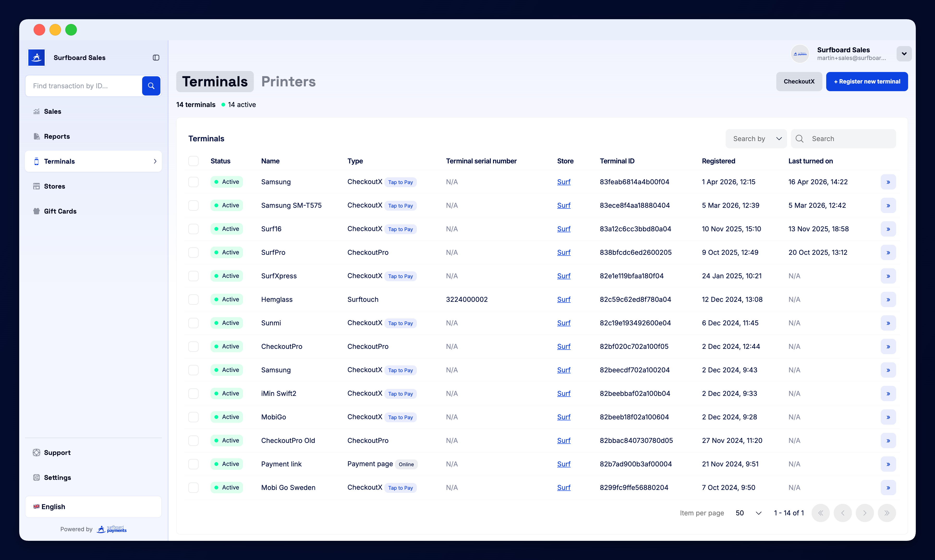Screen dimensions: 935x560
Task: Open the Surfboard Sales account menu
Action: point(904,54)
